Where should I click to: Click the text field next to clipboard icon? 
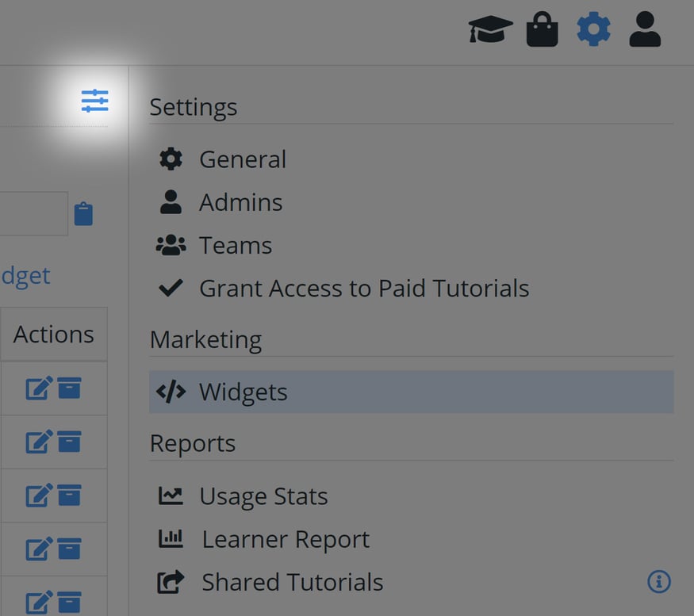tap(32, 214)
